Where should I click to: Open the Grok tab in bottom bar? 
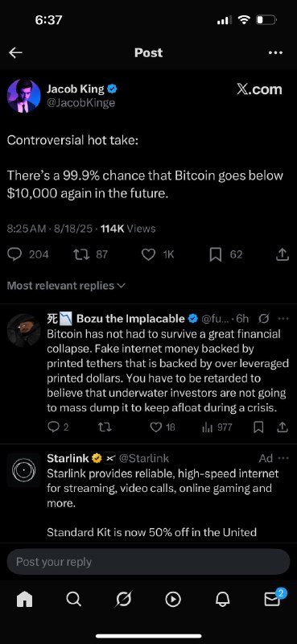point(123,600)
